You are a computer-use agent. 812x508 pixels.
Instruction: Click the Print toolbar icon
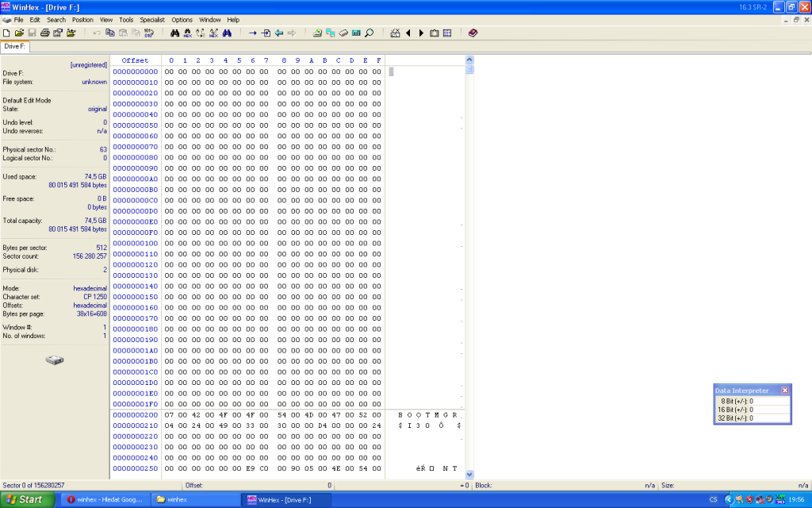(x=45, y=33)
